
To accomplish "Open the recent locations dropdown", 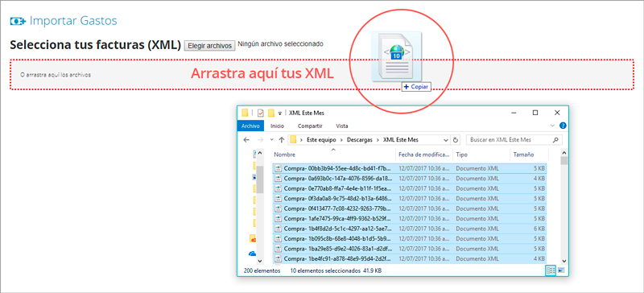I will (x=271, y=140).
